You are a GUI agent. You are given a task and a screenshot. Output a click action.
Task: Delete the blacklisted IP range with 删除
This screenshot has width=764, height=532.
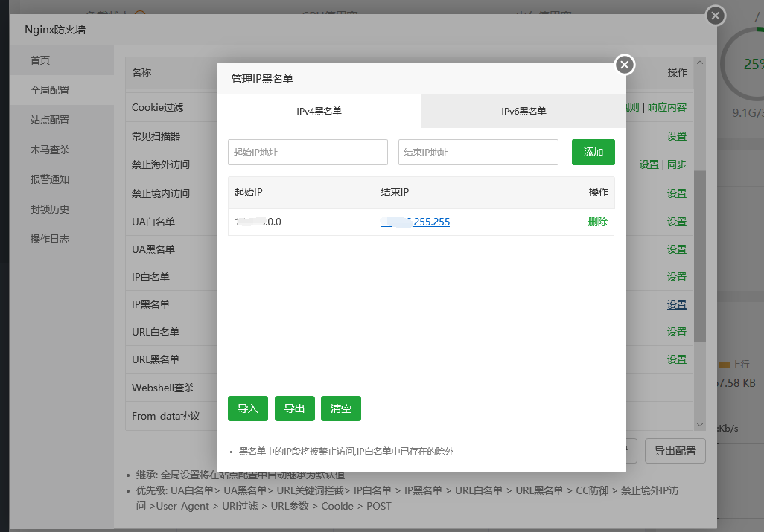tap(597, 222)
